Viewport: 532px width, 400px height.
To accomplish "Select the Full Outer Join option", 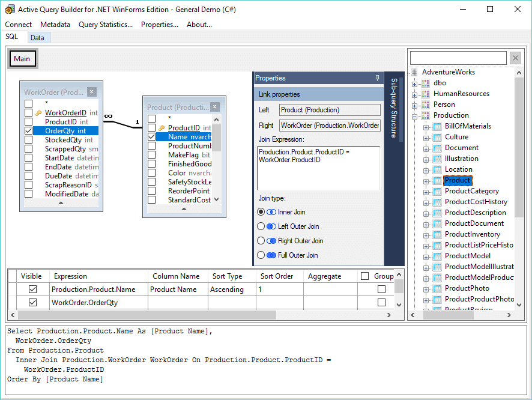I will [x=261, y=255].
